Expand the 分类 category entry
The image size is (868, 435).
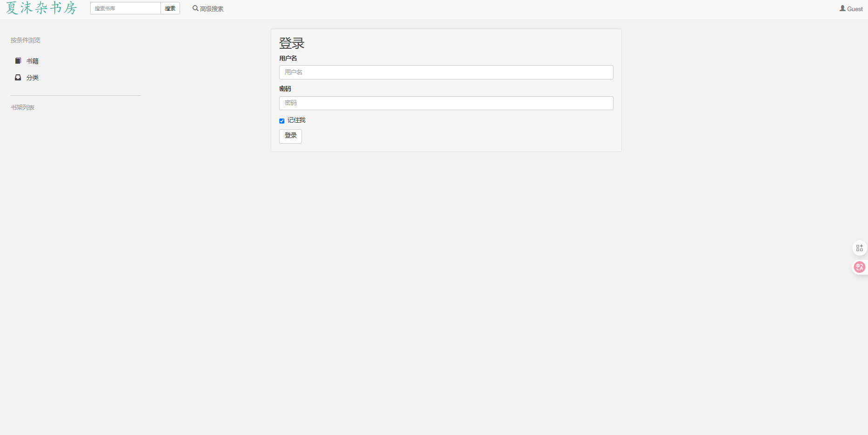point(33,77)
